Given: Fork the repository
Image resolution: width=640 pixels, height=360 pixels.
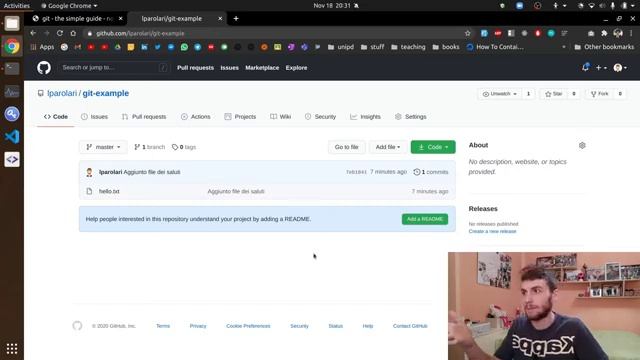Looking at the screenshot, I should [599, 94].
